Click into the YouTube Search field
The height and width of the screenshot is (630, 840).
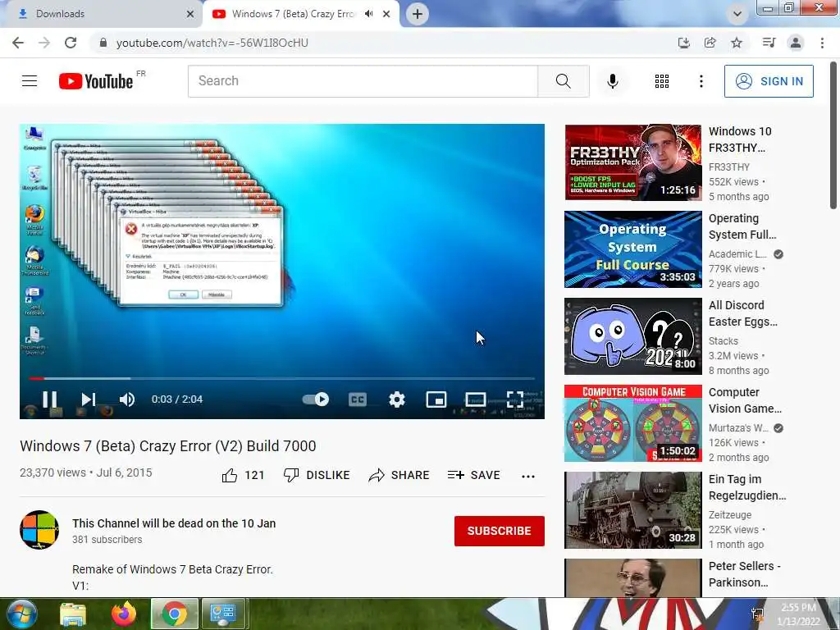coord(363,81)
